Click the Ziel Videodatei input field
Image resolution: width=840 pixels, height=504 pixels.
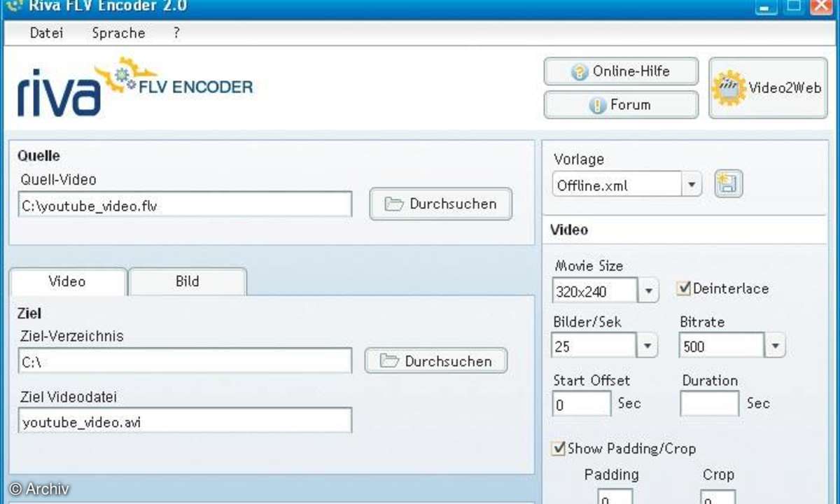[185, 421]
